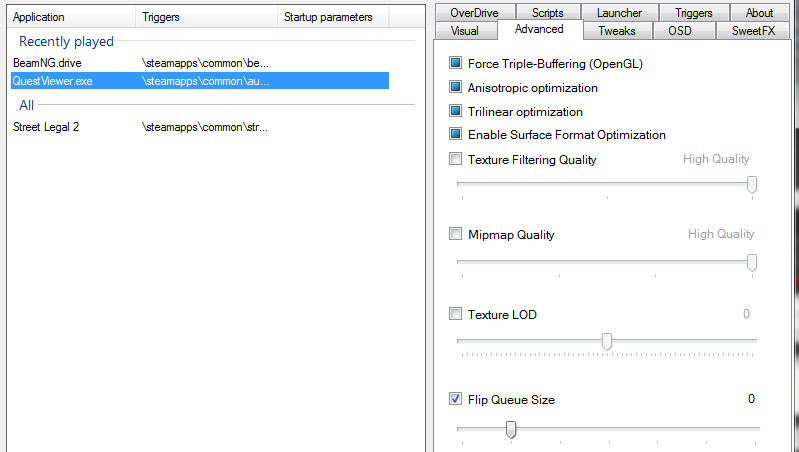Enable Force Triple-Buffering (OpenGL) checkbox

click(x=456, y=64)
